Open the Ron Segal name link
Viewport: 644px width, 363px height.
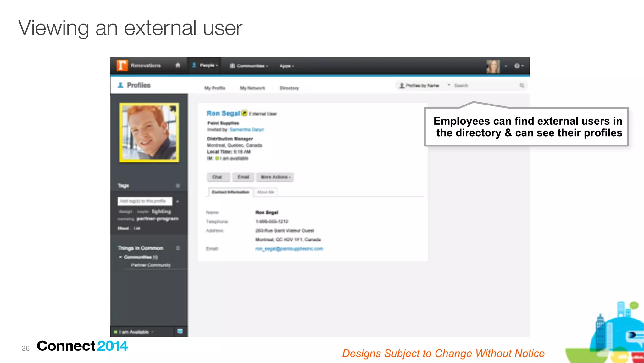point(223,113)
